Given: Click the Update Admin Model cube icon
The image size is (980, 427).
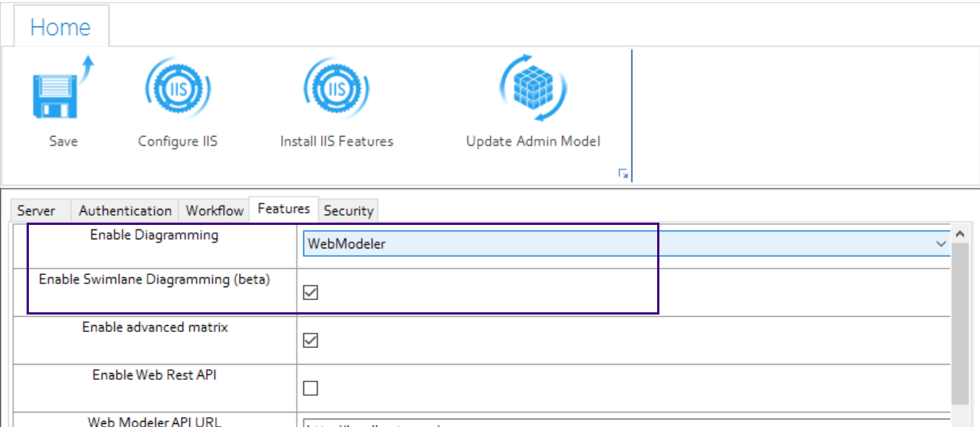Looking at the screenshot, I should click(x=533, y=89).
